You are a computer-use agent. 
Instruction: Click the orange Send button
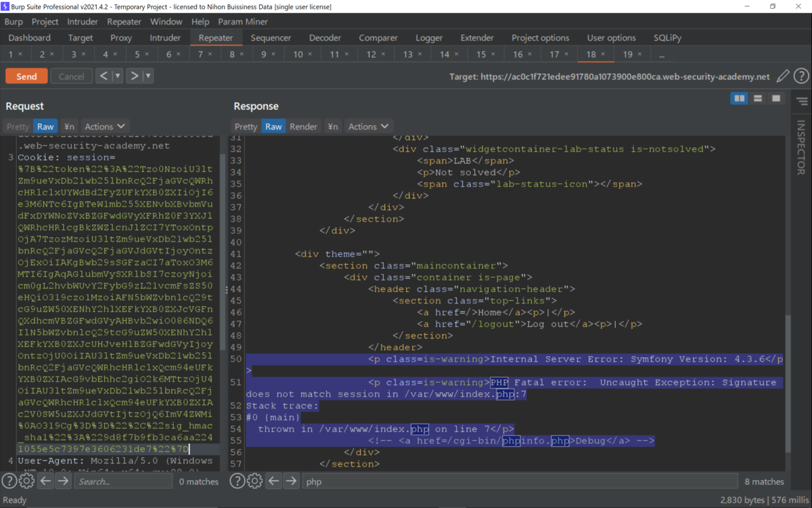click(x=26, y=76)
